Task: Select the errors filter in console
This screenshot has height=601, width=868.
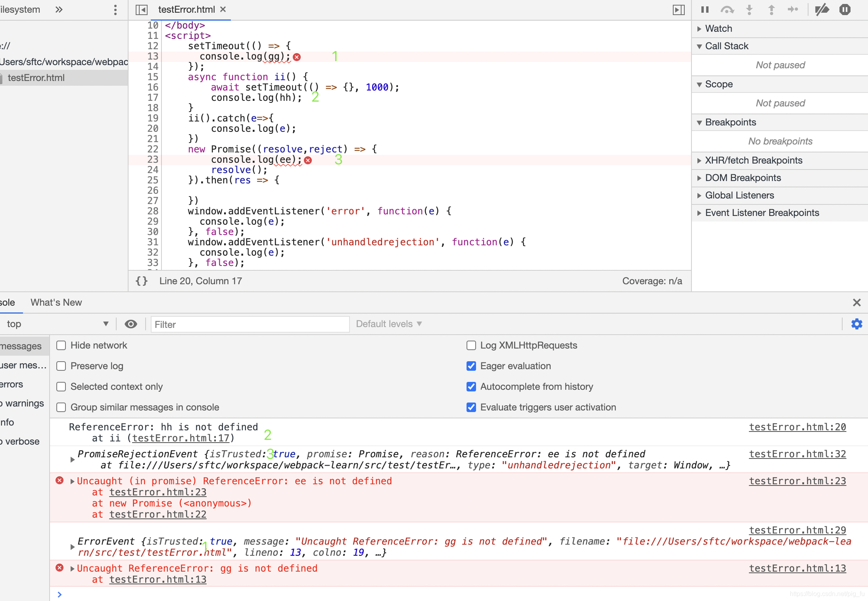Action: 12,384
